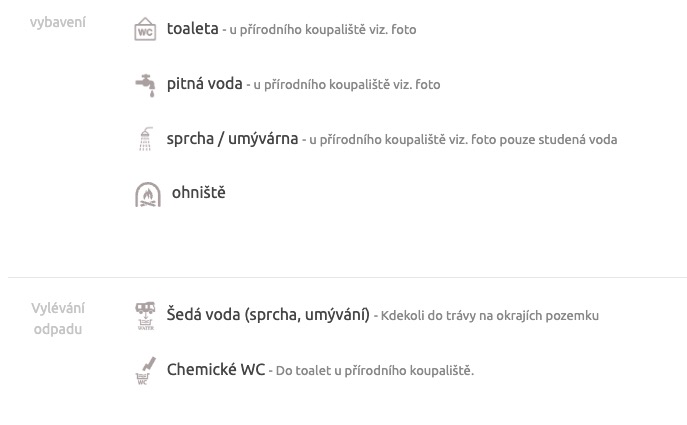Select the 'ohniště' label
The width and height of the screenshot is (687, 425).
[198, 193]
